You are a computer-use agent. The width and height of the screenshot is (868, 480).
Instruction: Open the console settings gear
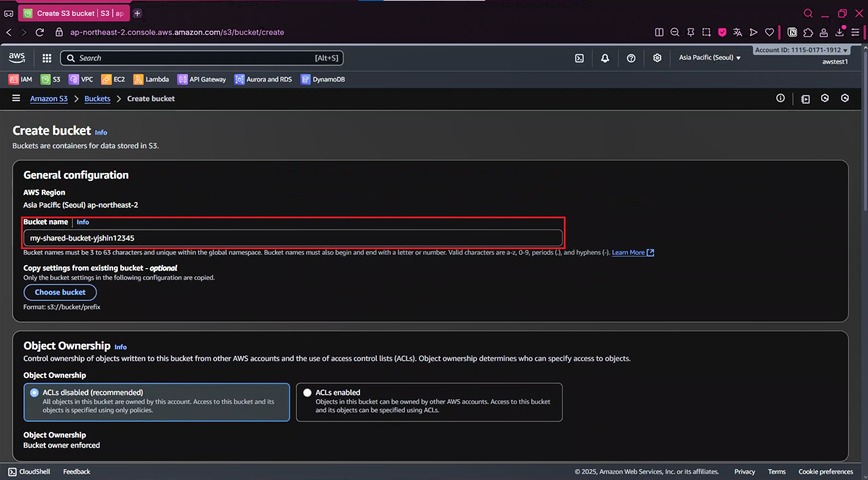[x=657, y=58]
